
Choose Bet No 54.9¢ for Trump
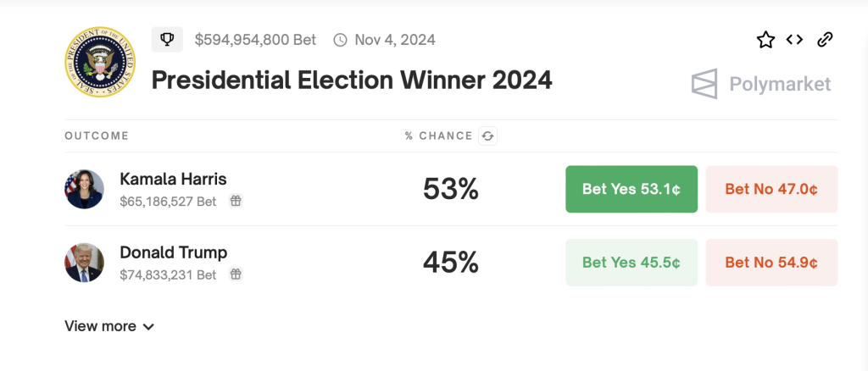pyautogui.click(x=771, y=263)
